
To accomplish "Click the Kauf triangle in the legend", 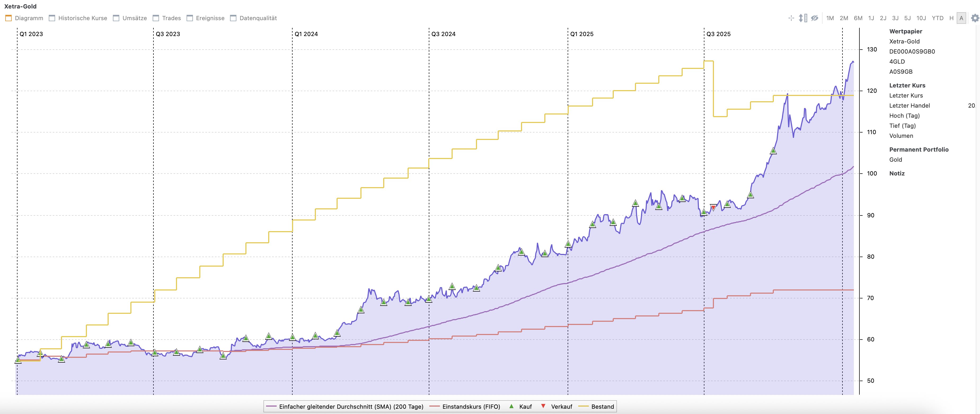I will click(511, 406).
